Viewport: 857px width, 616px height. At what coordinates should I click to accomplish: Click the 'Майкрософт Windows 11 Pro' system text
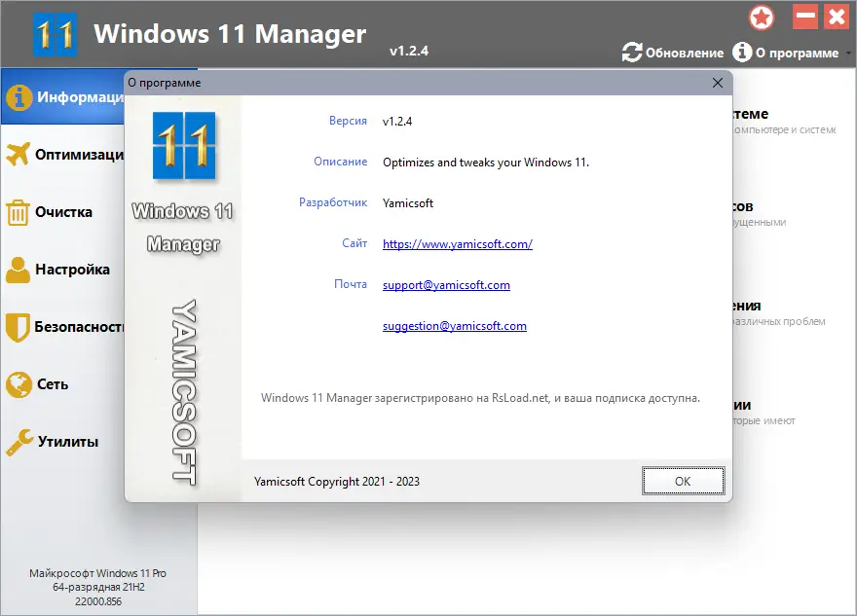(97, 573)
